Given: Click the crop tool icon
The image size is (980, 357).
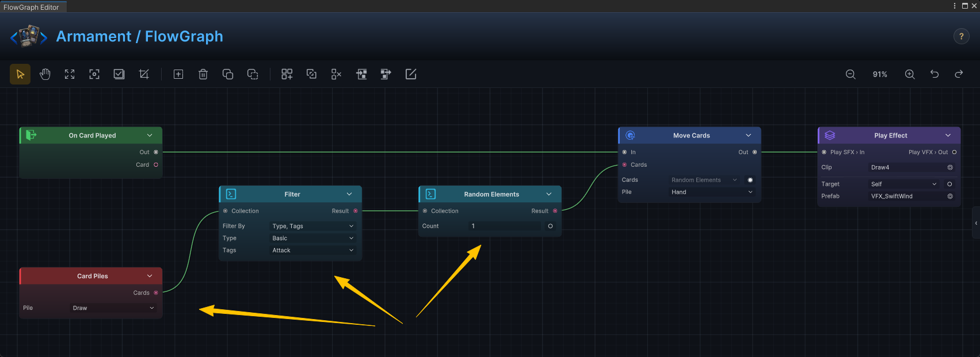Looking at the screenshot, I should 144,74.
